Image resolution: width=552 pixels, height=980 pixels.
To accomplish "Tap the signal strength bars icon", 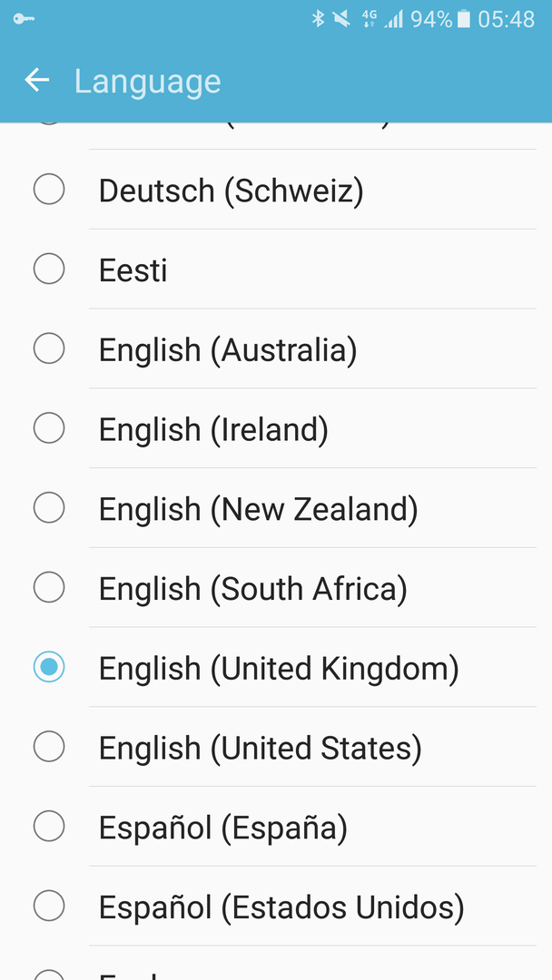I will tap(394, 19).
